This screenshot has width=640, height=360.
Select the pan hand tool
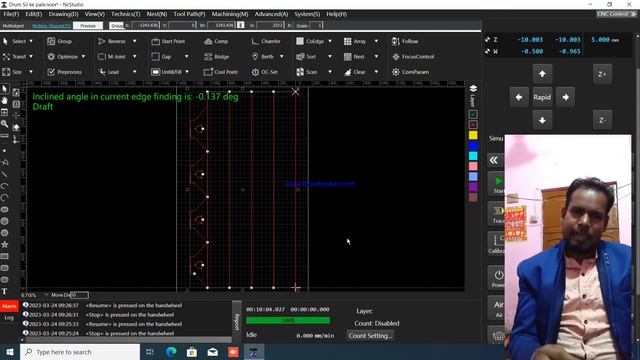[4, 100]
